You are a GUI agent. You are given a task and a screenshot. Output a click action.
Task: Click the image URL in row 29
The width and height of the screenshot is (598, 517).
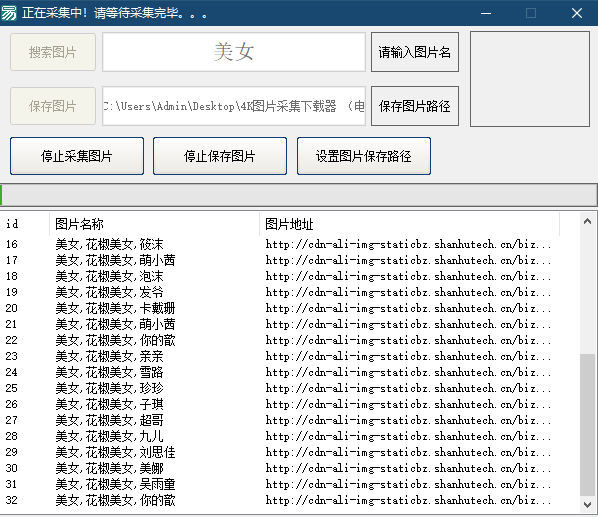[408, 452]
